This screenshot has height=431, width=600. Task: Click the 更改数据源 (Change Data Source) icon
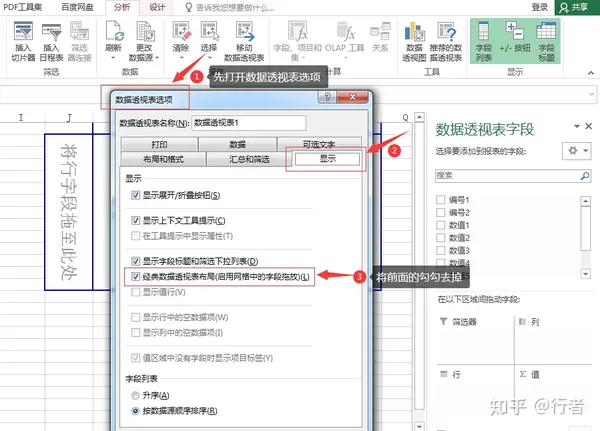[x=145, y=31]
